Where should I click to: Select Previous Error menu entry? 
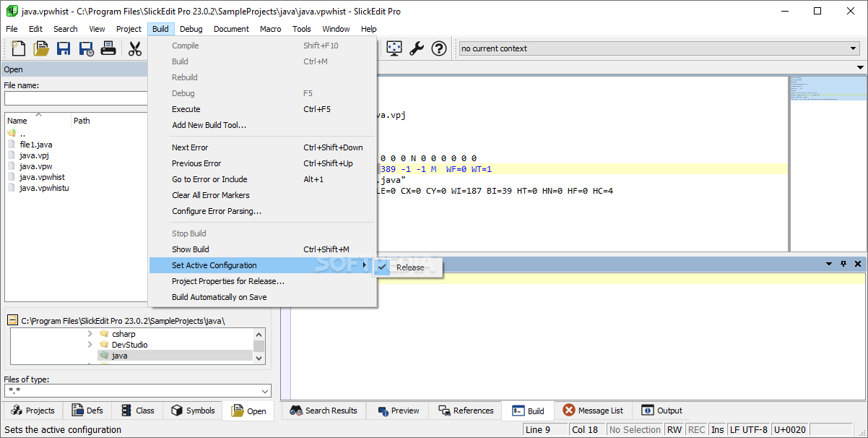[262, 163]
